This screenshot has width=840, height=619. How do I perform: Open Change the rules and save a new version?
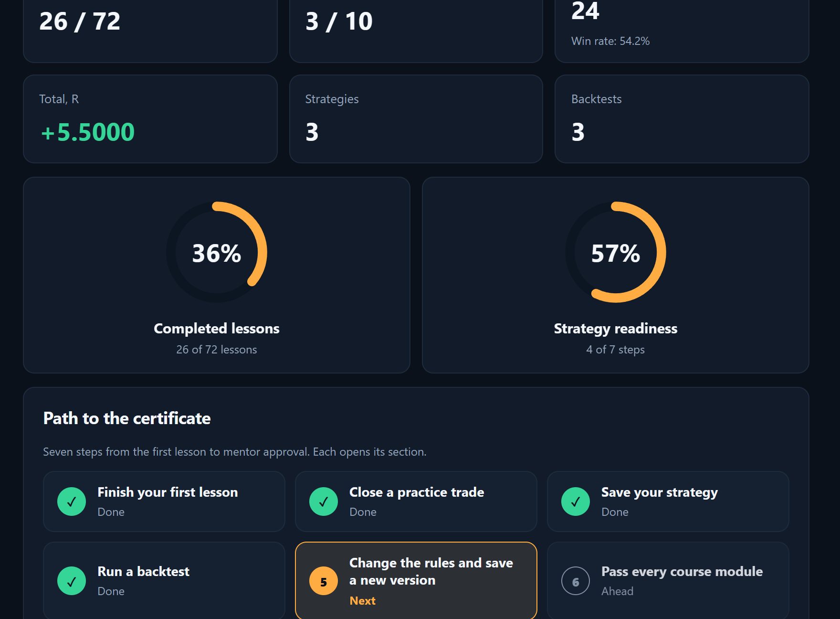[x=416, y=581]
